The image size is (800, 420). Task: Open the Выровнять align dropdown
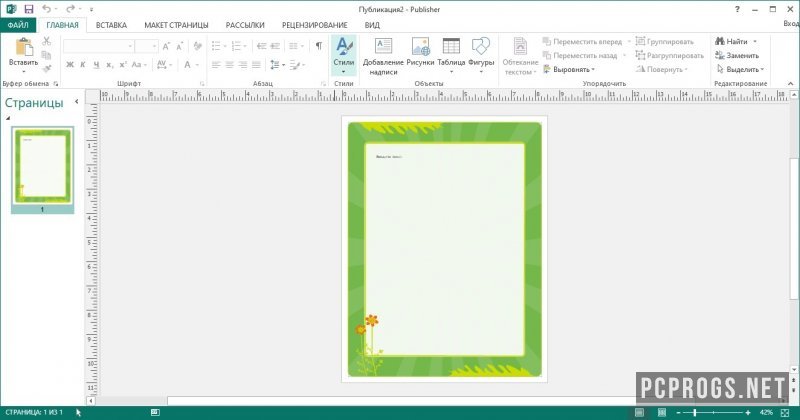pos(569,69)
